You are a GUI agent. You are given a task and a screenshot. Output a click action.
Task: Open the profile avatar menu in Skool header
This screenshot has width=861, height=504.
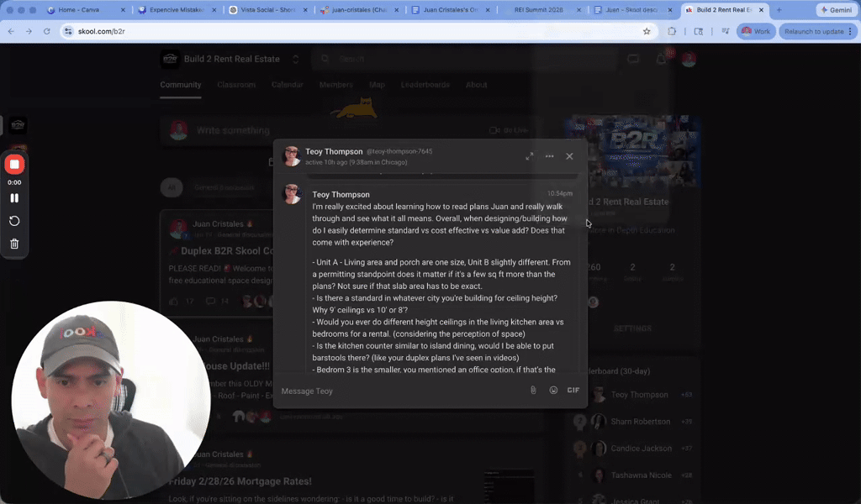[689, 59]
